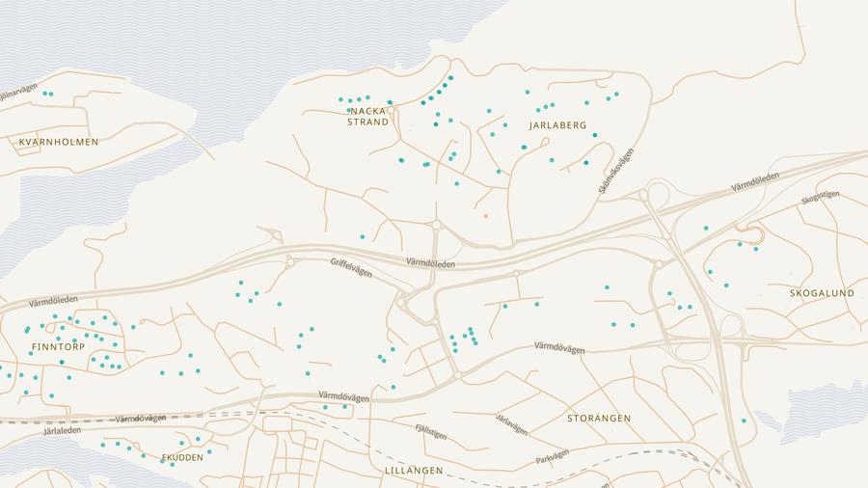Click the Järlavägen street label
The width and height of the screenshot is (868, 488).
click(x=512, y=423)
